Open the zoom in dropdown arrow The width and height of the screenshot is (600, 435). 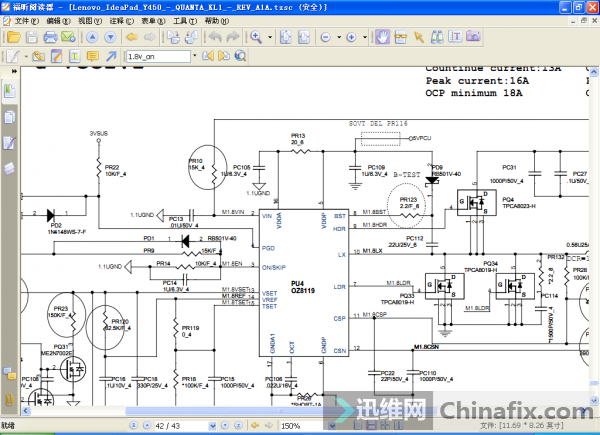click(365, 37)
